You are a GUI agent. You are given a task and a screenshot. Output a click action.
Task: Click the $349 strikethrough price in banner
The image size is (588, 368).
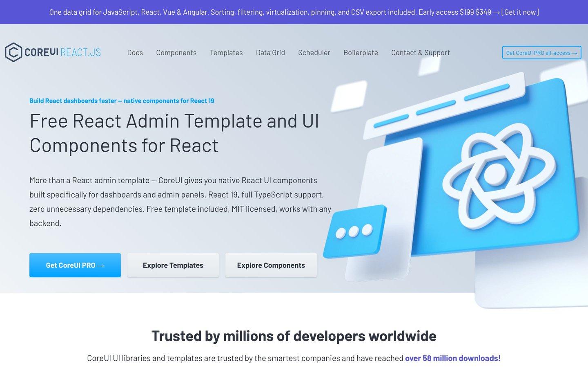[483, 12]
